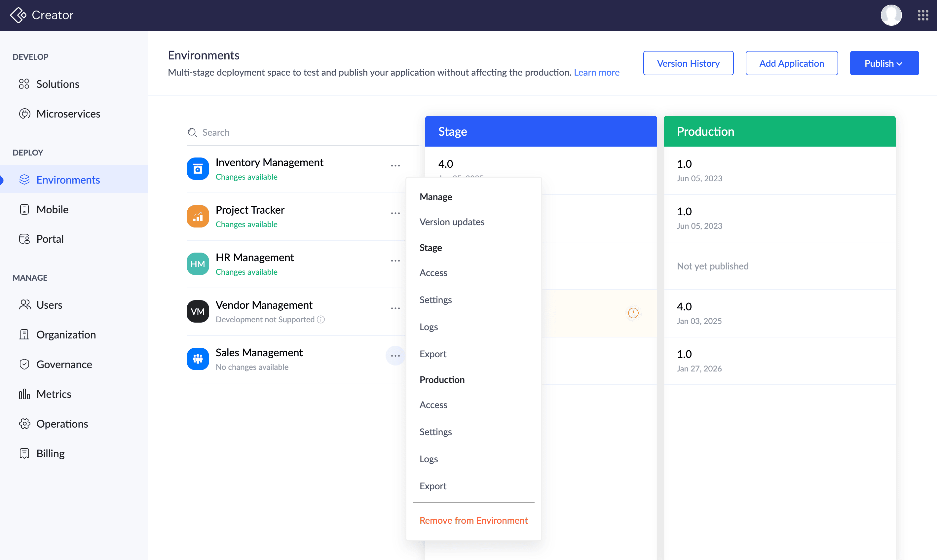Viewport: 937px width, 560px height.
Task: Select Version updates in the context menu
Action: (x=452, y=222)
